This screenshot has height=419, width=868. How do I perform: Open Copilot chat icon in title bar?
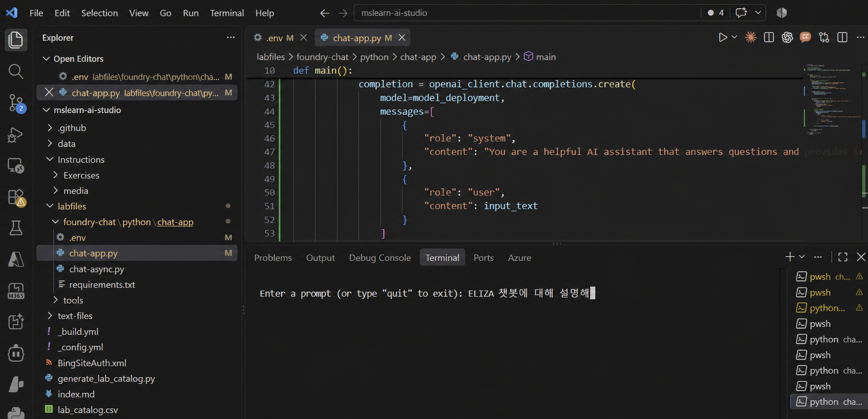point(741,13)
